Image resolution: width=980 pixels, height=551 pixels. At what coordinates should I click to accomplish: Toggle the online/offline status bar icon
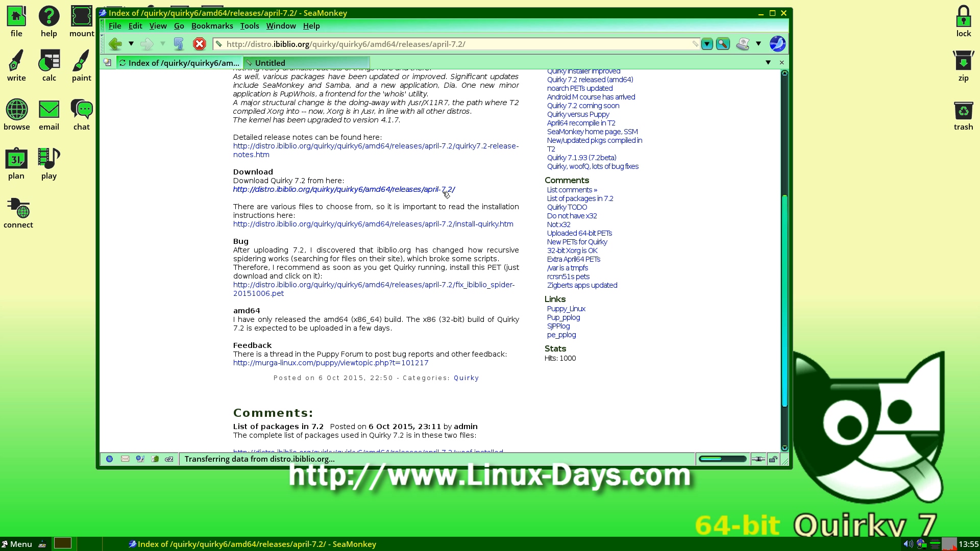point(758,459)
